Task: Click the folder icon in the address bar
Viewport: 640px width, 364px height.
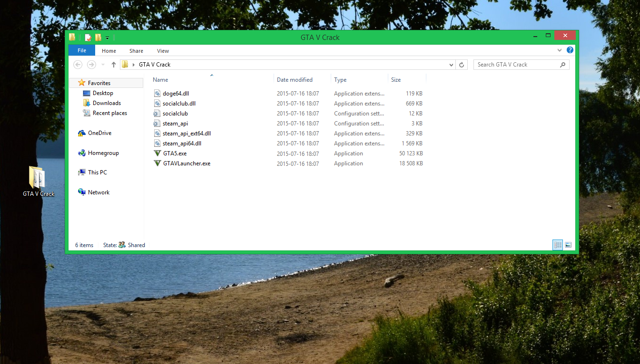Action: pyautogui.click(x=125, y=65)
